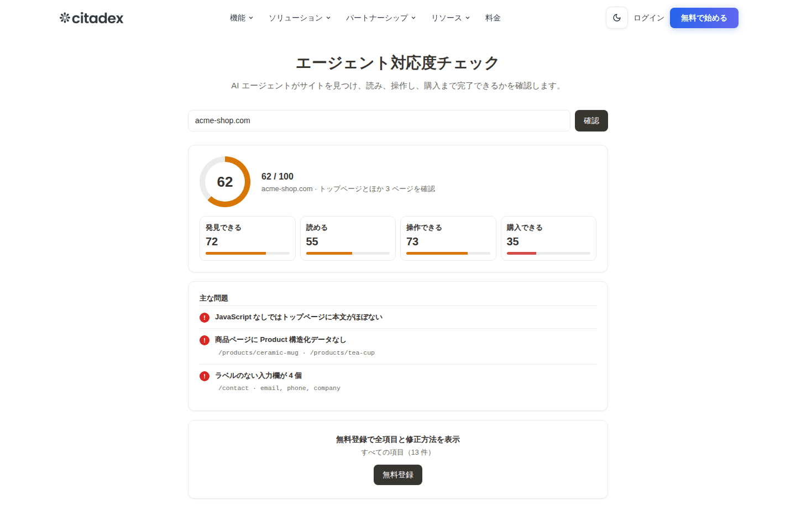The image size is (796, 532).
Task: Expand the リソース menu
Action: pos(451,18)
